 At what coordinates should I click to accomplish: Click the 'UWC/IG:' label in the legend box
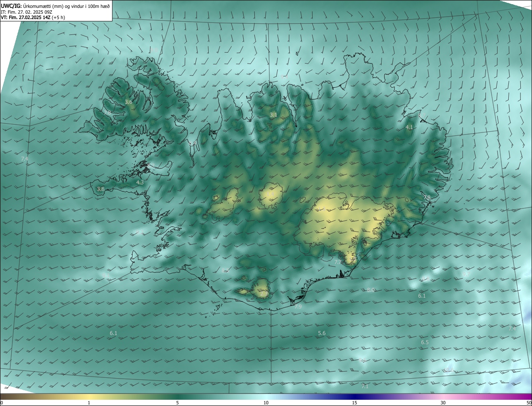[x=11, y=6]
